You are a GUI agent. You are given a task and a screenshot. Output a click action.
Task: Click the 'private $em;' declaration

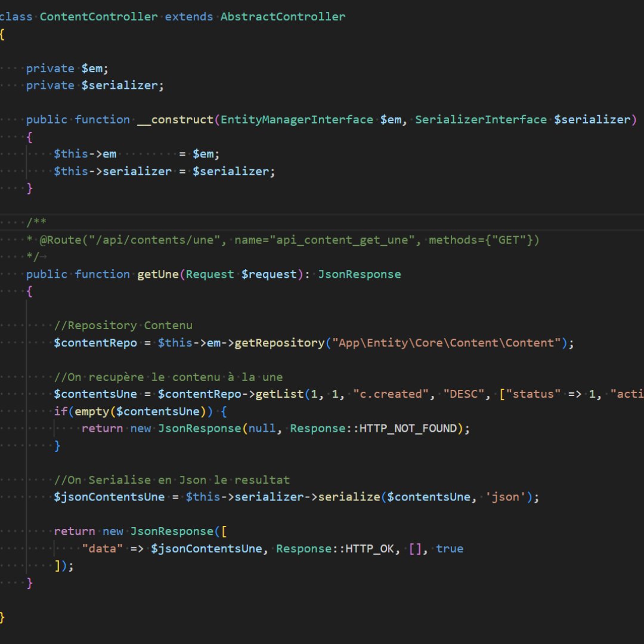(67, 68)
